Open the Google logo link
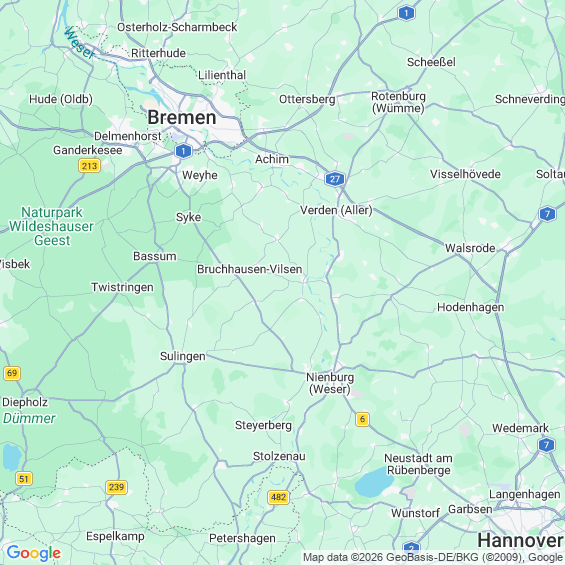 tap(34, 552)
